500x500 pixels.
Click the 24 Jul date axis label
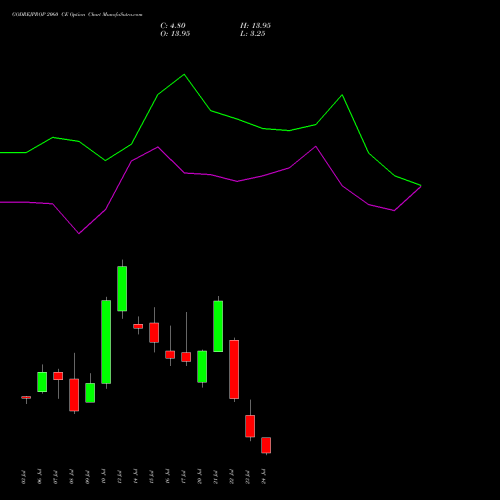point(264,477)
